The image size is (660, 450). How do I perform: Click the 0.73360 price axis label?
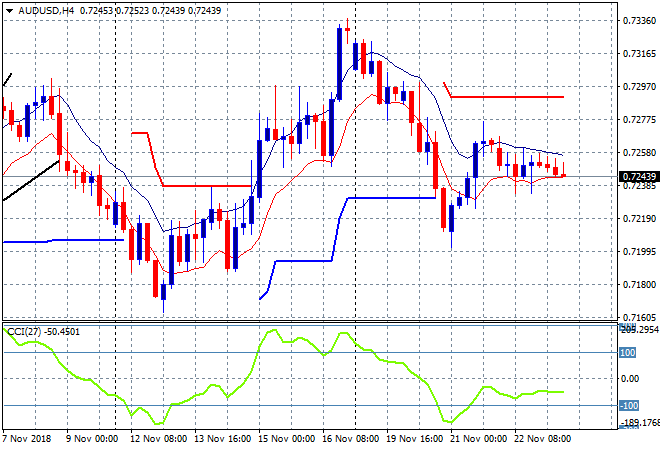point(639,21)
